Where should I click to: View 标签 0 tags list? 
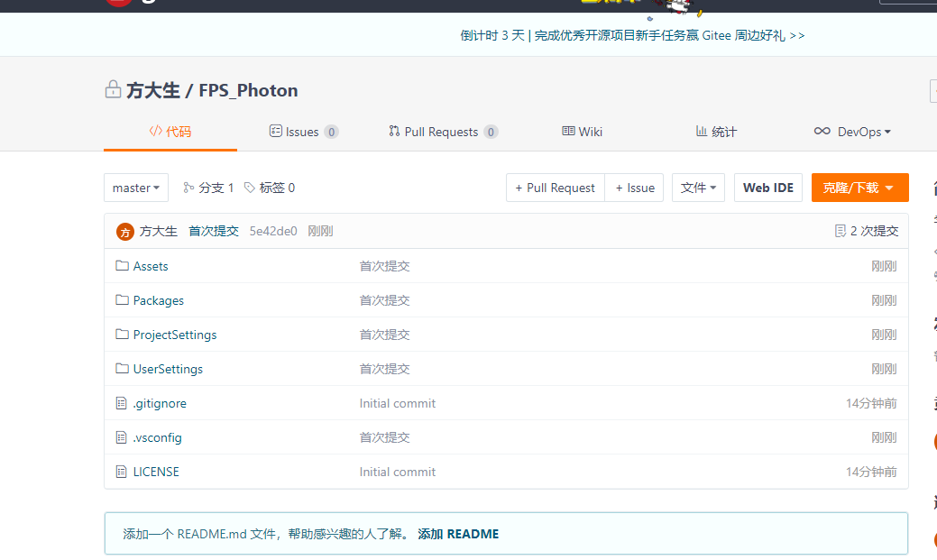click(270, 188)
